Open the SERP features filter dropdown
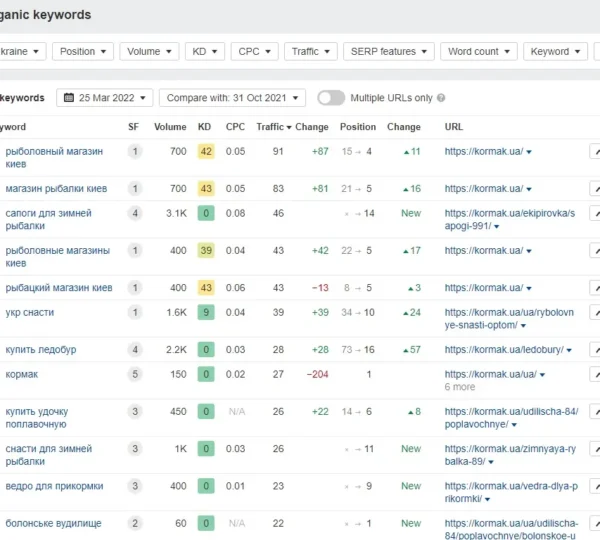Image resolution: width=600 pixels, height=540 pixels. (x=387, y=52)
